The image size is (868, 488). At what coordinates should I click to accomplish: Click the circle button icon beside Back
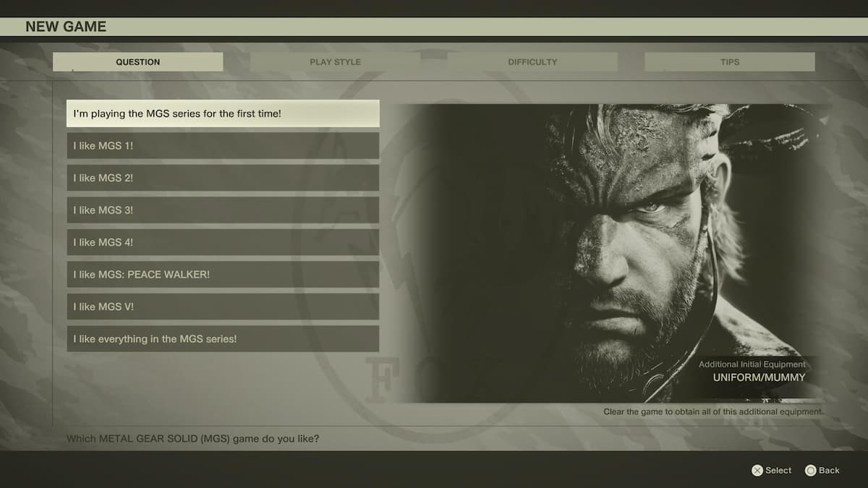pos(810,471)
